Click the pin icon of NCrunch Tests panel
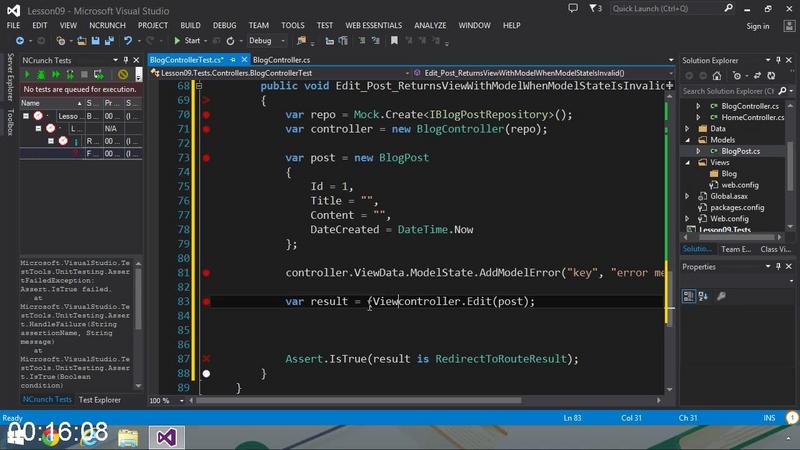Viewport: 800px width, 450px height. [x=126, y=60]
